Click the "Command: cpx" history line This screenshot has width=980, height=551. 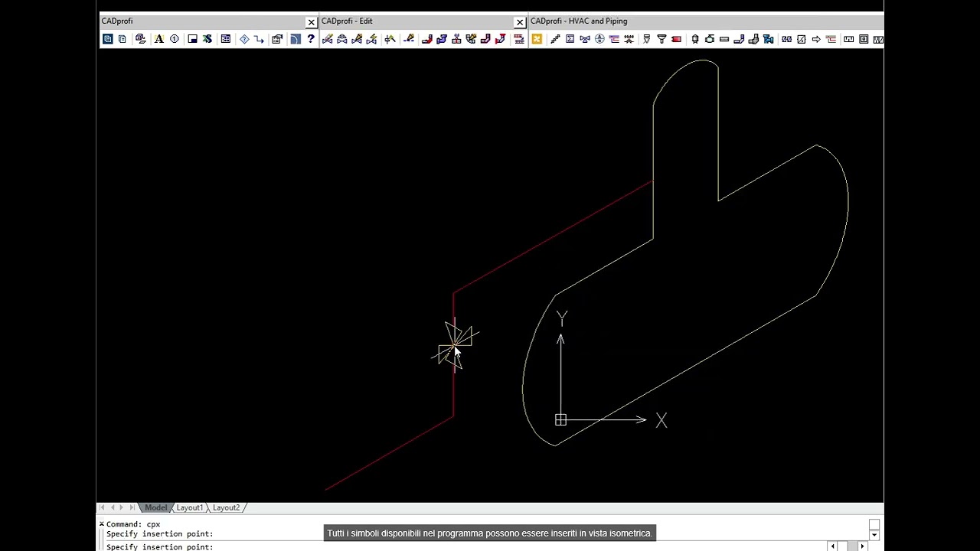(x=133, y=524)
